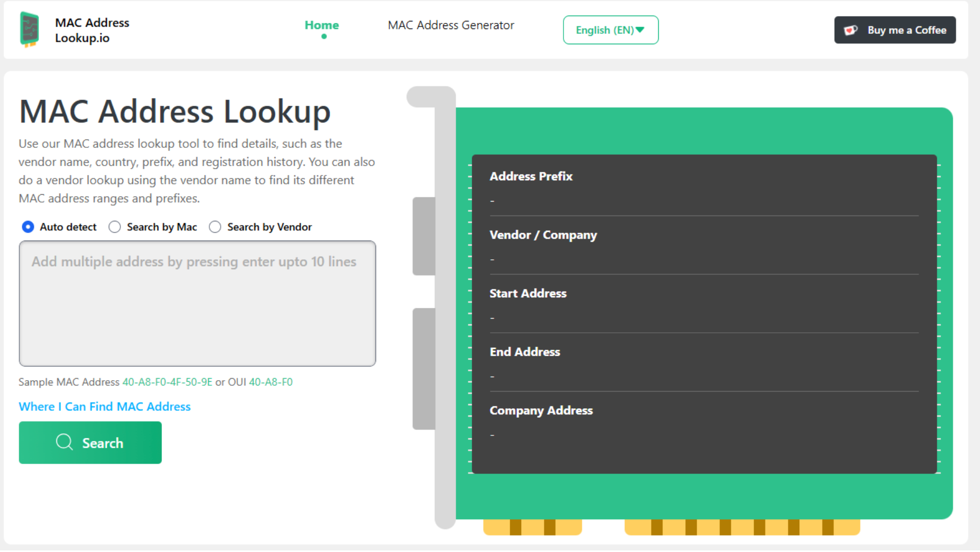980x552 pixels.
Task: Focus the multiple address text area
Action: [197, 304]
